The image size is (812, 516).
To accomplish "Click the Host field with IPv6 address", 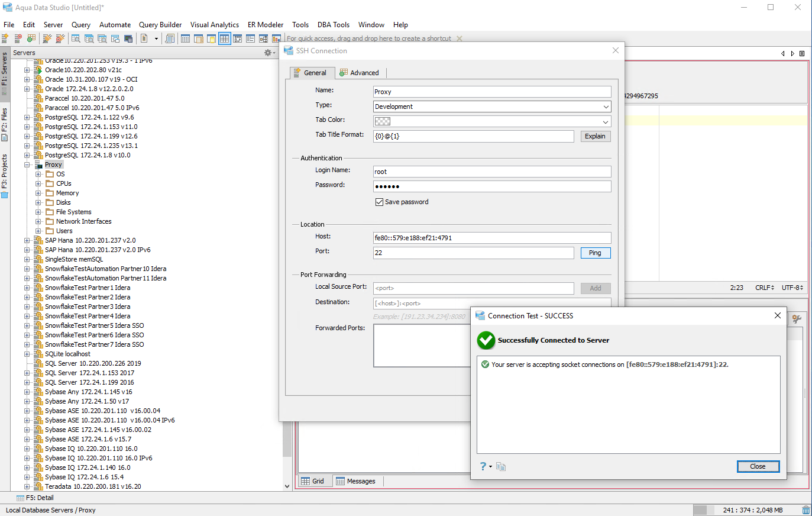I will point(492,238).
